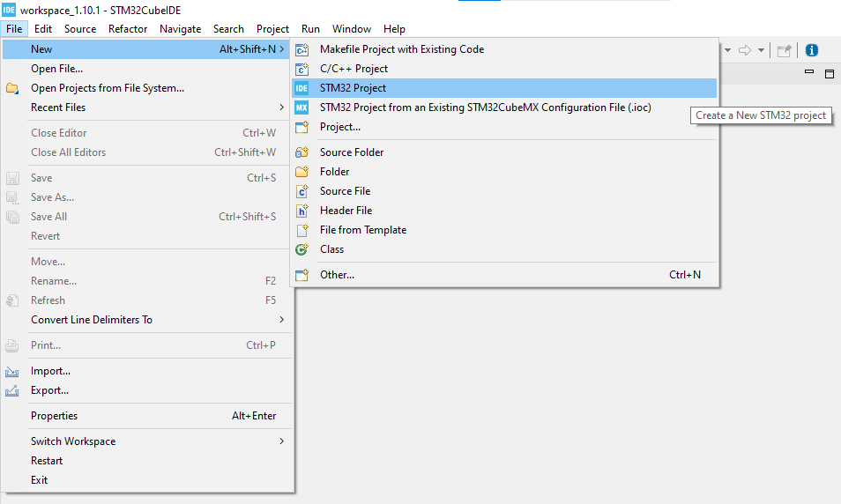The width and height of the screenshot is (841, 504).
Task: Choose Other... with Ctrl+N shortcut
Action: (504, 275)
